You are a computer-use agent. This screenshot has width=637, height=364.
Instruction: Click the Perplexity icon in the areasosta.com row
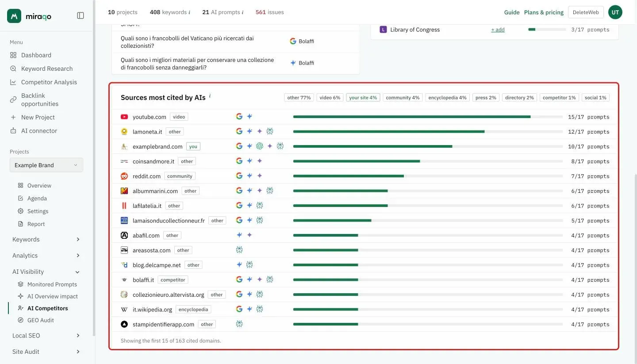tap(239, 250)
